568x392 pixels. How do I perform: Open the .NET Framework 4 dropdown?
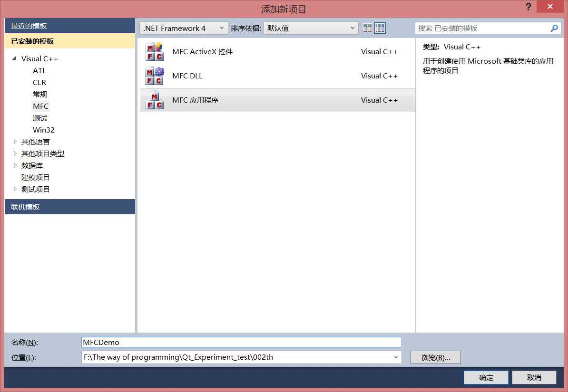pyautogui.click(x=184, y=28)
